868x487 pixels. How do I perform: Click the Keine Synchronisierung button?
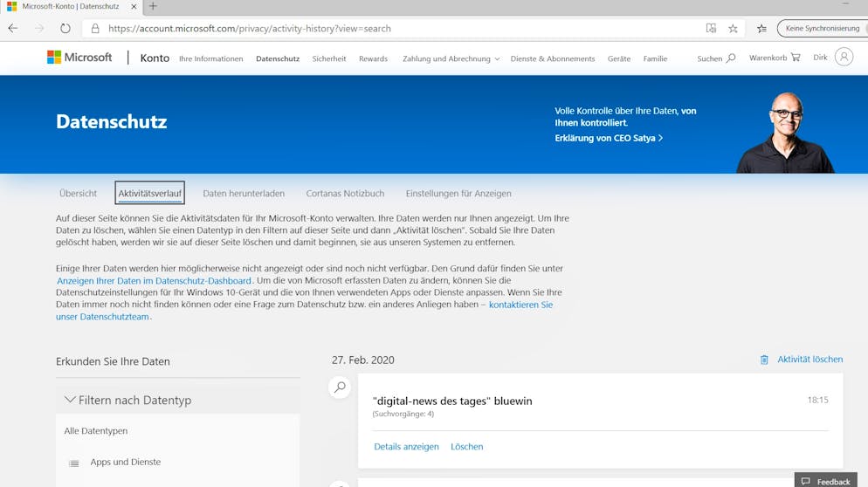[822, 28]
